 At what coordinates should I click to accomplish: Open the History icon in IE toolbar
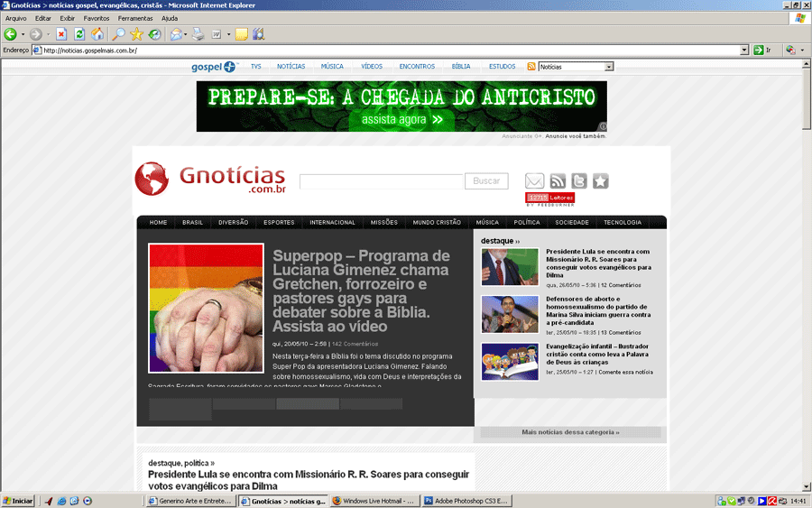(x=155, y=34)
